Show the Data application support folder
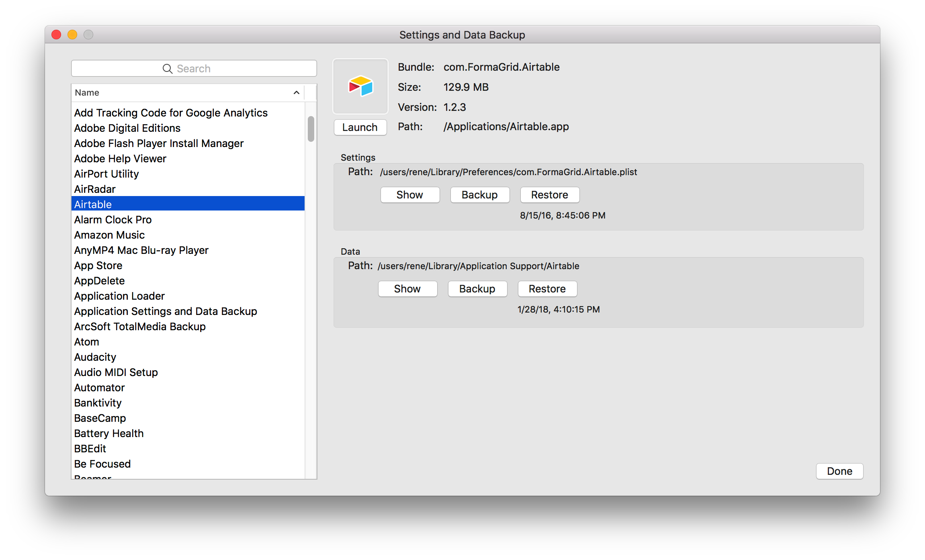The image size is (925, 560). pos(407,289)
